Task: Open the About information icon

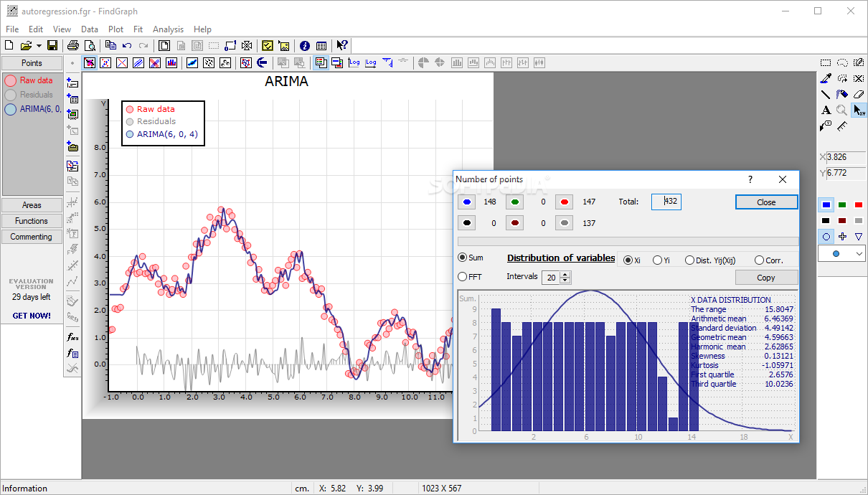Action: click(305, 45)
